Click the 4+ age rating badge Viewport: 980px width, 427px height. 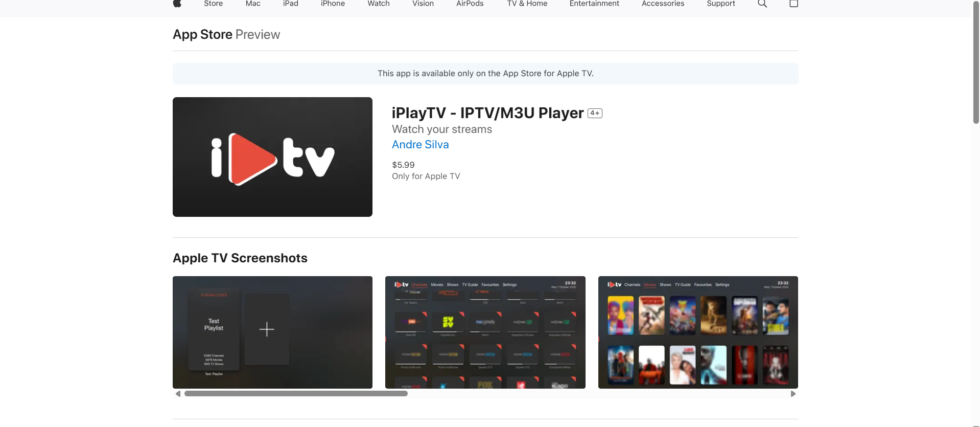pos(595,114)
